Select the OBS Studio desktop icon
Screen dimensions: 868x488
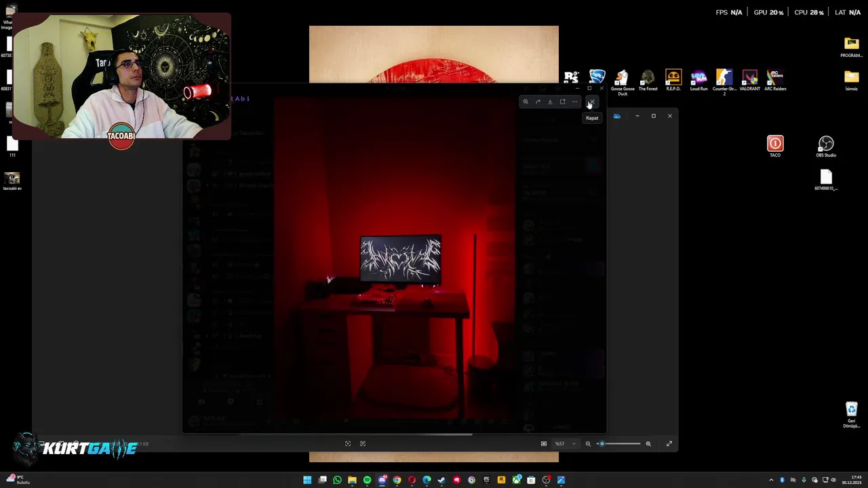point(826,146)
